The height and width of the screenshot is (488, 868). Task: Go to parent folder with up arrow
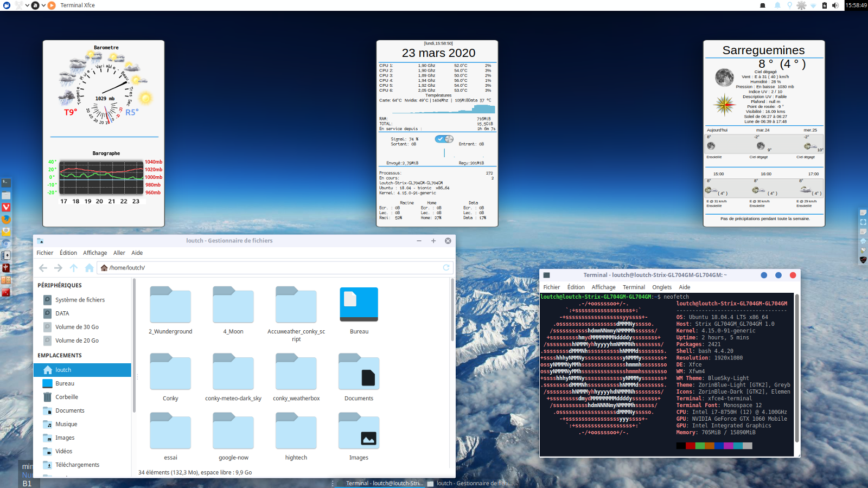click(x=74, y=267)
